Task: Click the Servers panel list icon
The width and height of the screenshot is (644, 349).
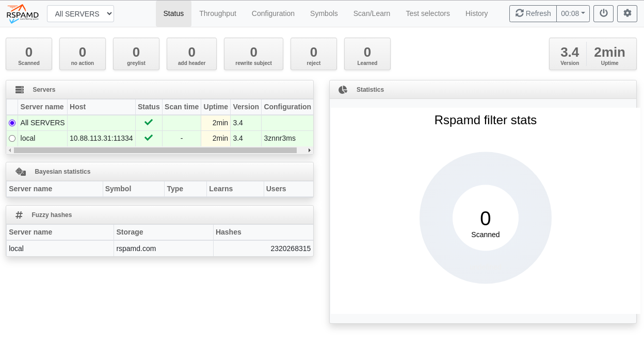Action: pyautogui.click(x=20, y=90)
